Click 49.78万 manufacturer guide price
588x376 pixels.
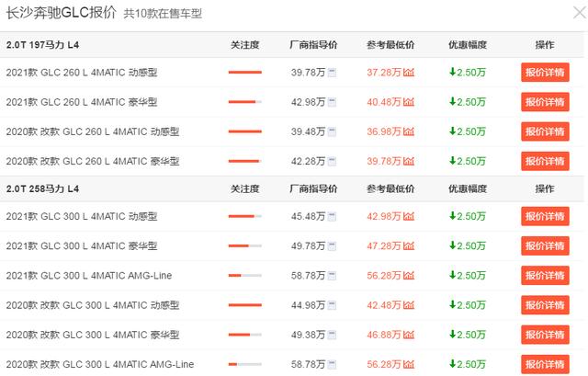coord(309,246)
